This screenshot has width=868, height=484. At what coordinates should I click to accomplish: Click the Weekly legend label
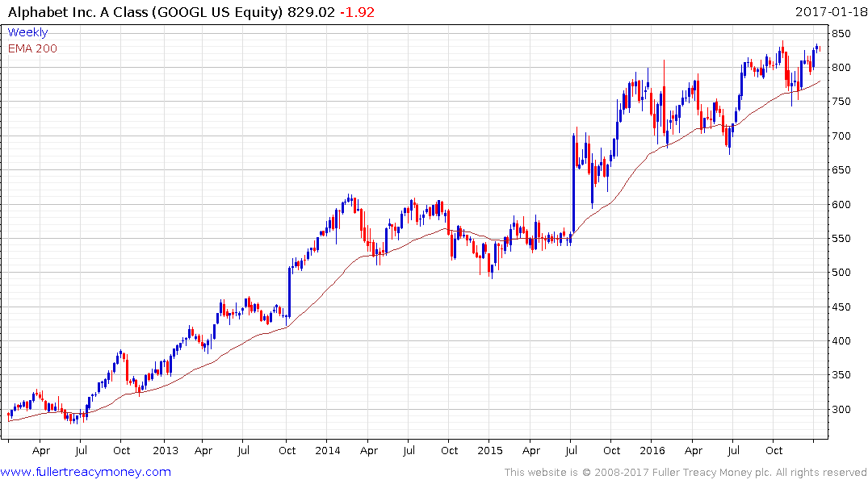tap(27, 32)
